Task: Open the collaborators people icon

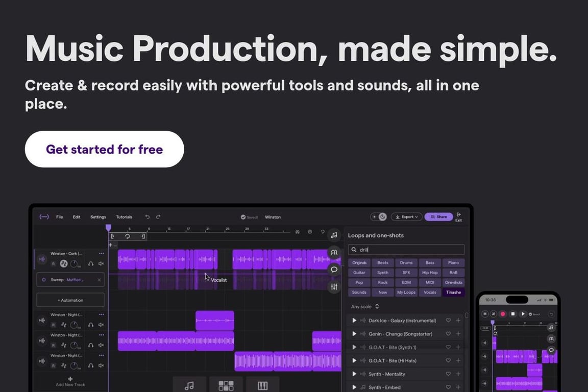Action: tap(334, 253)
